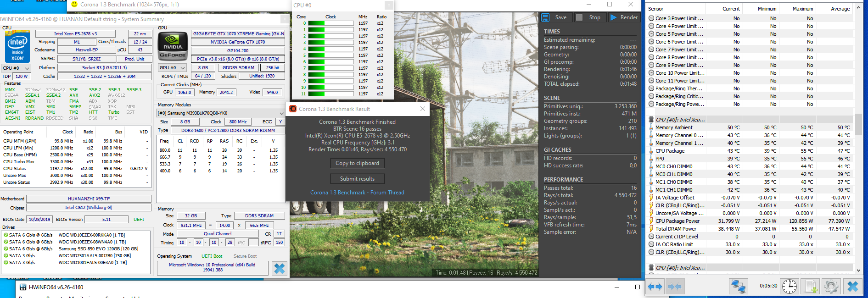Click the Total DRAM Power sensor row
The width and height of the screenshot is (868, 298).
749,229
